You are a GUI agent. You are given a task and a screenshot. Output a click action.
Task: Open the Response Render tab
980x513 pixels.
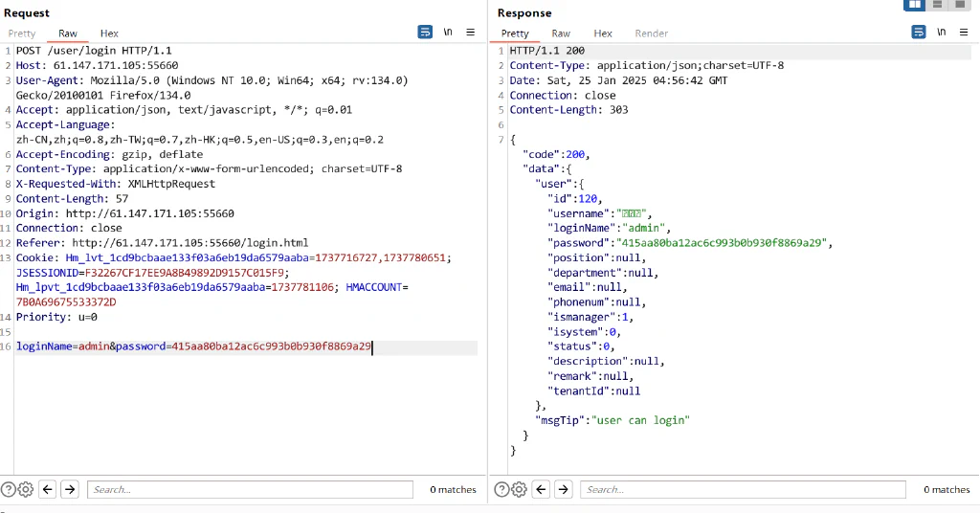(x=651, y=33)
